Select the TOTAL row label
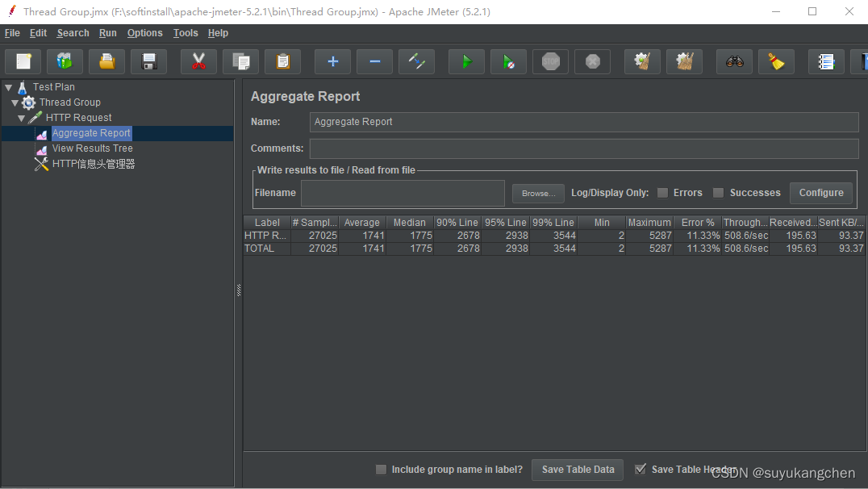 (x=259, y=249)
